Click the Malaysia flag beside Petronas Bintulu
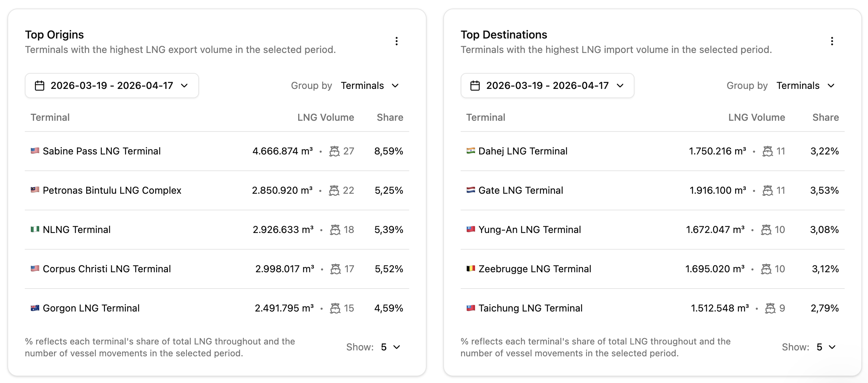Screen dimensions: 868x383 35,190
